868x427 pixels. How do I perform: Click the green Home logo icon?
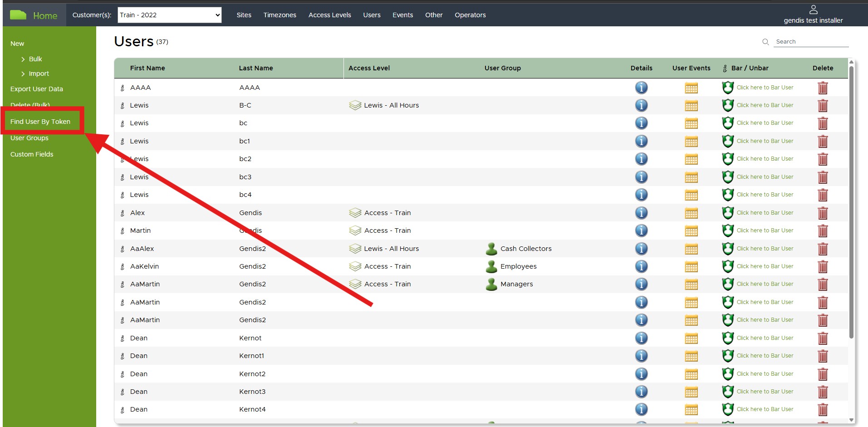coord(18,15)
